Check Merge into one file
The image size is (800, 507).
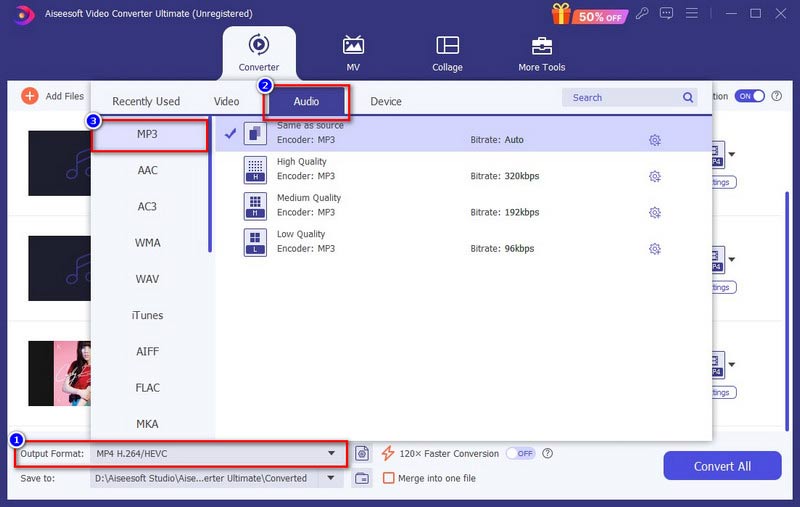(x=388, y=478)
